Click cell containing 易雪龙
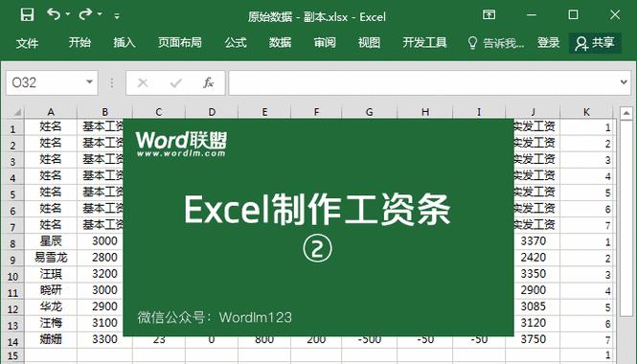This screenshot has height=364, width=637. point(51,258)
